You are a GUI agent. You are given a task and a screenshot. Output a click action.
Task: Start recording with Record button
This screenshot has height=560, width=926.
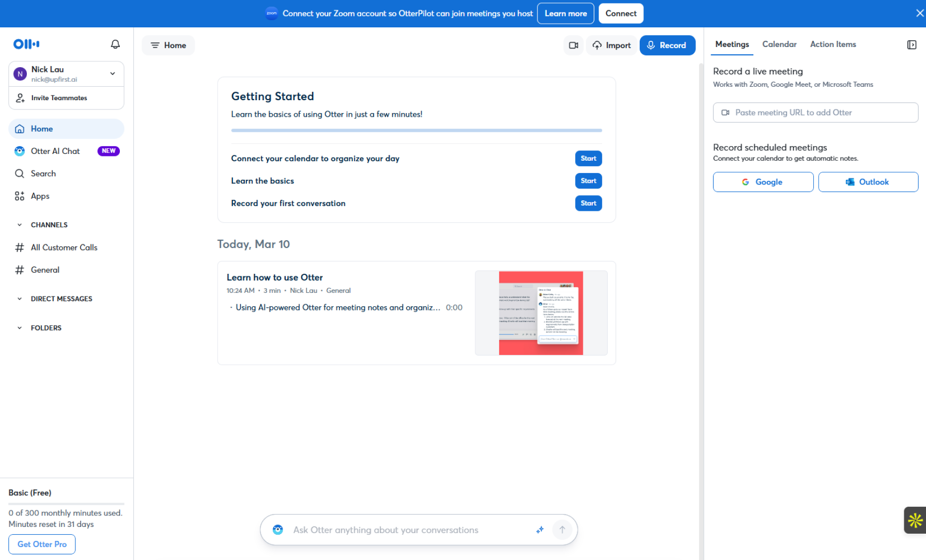point(667,45)
